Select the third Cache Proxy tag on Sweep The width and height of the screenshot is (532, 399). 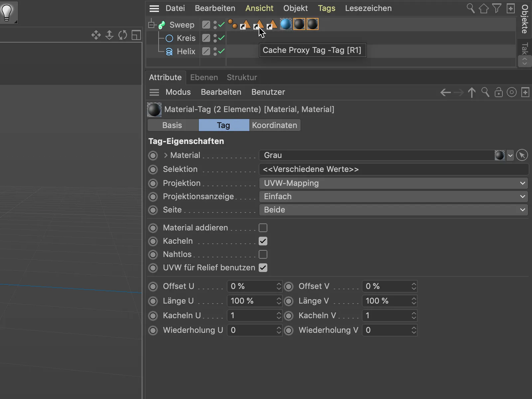pyautogui.click(x=272, y=24)
